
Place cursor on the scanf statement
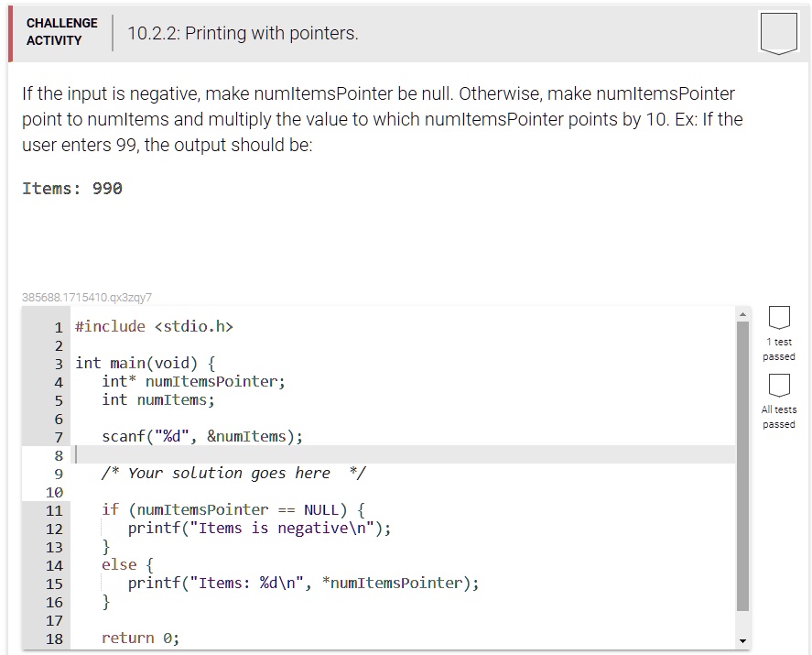tap(201, 436)
